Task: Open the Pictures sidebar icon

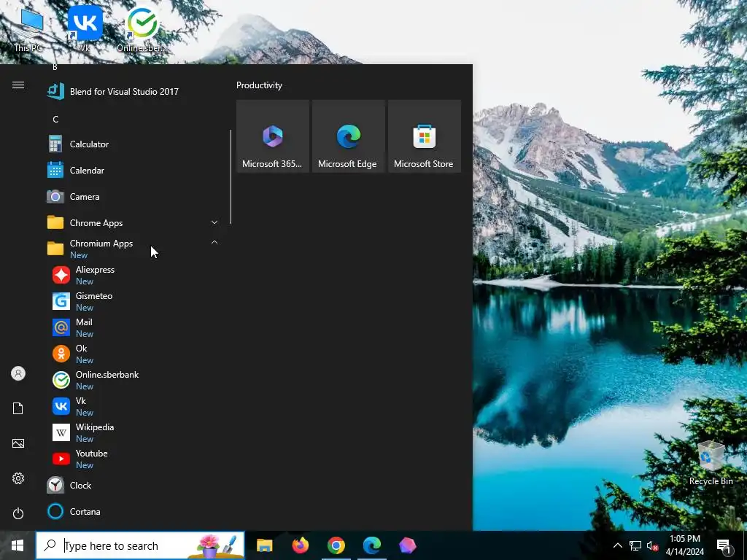Action: [x=18, y=443]
